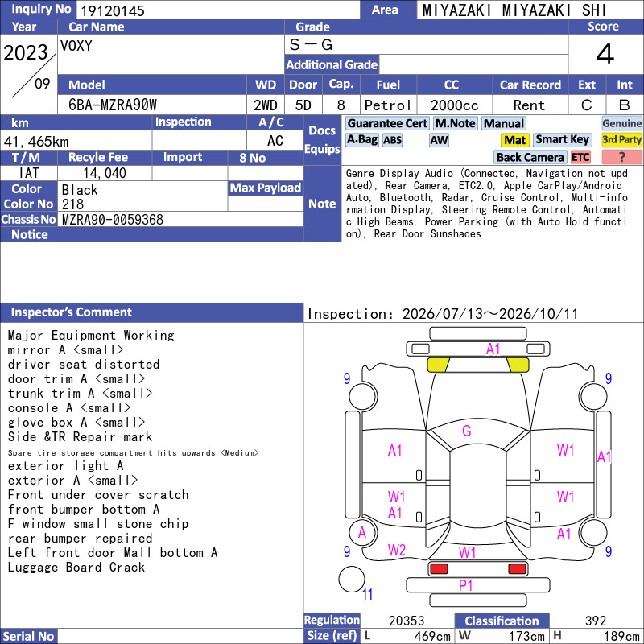Viewport: 644px width, 644px height.
Task: Click the Genuine equipment badge
Action: [621, 123]
